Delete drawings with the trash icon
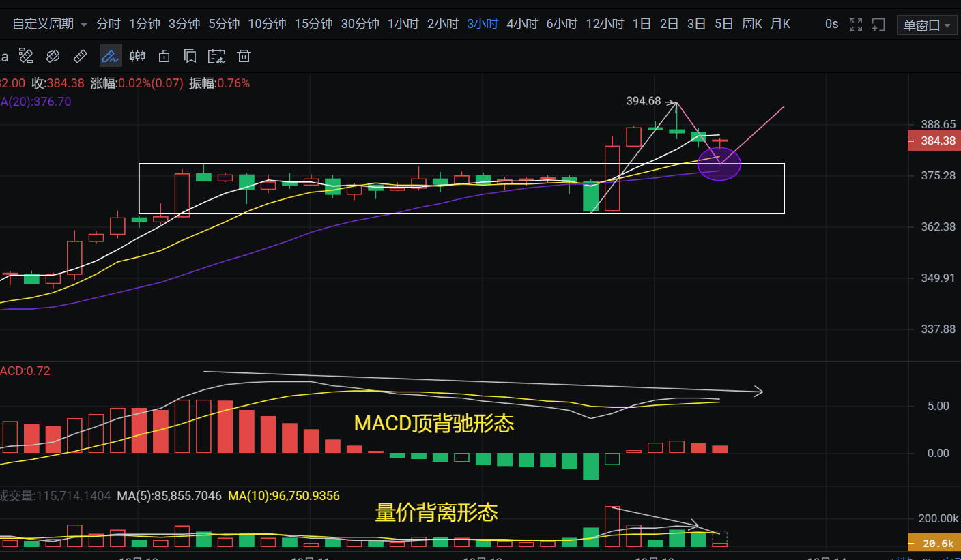Viewport: 961px width, 560px height. click(x=244, y=56)
